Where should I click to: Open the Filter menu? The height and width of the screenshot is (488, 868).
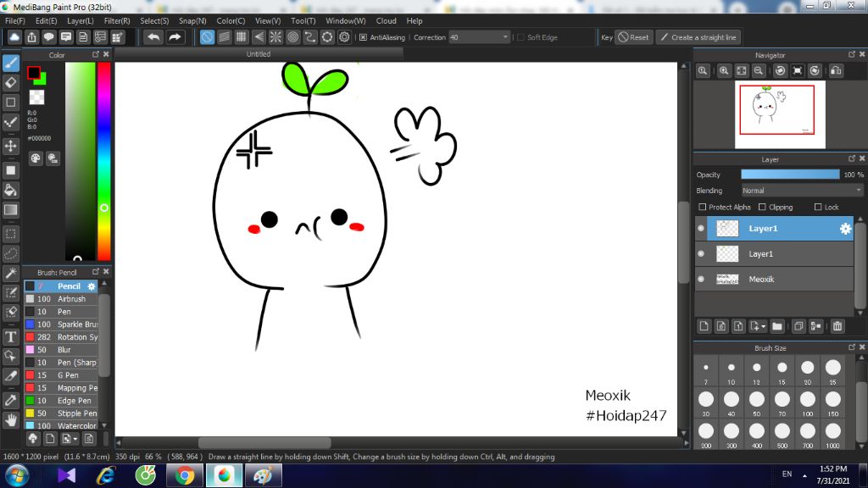click(117, 21)
